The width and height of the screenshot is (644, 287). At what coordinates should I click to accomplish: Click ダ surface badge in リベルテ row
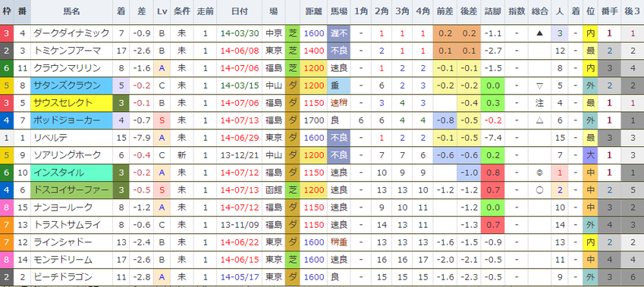pos(294,138)
